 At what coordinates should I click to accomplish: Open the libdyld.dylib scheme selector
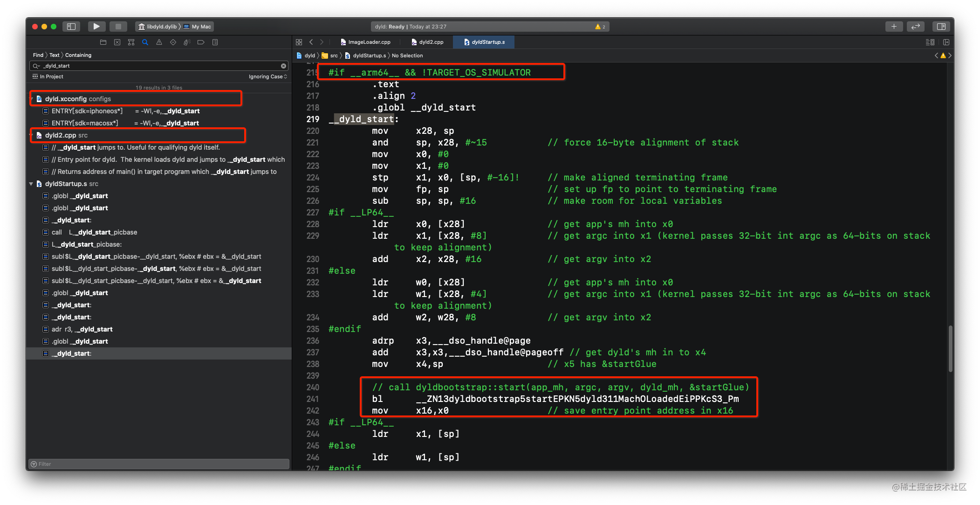(158, 27)
